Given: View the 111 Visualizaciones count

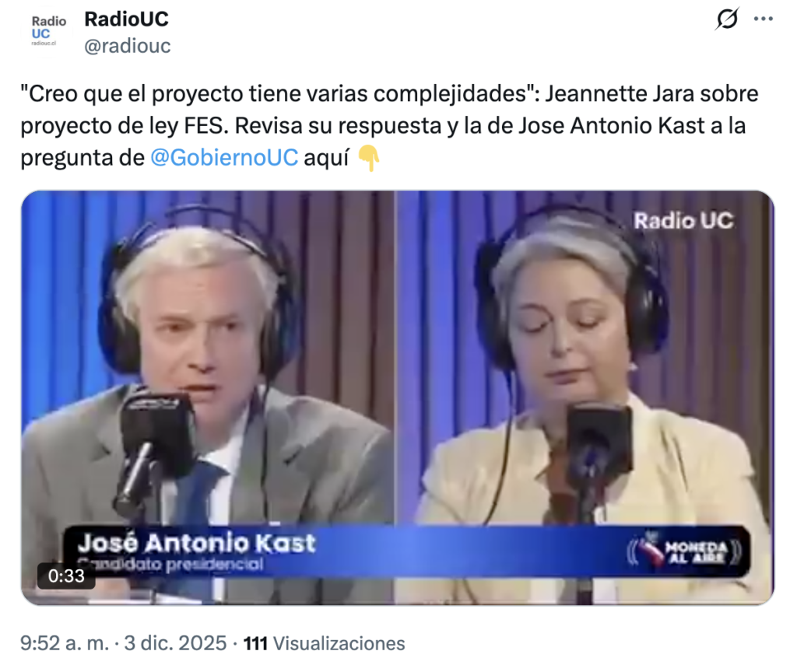Looking at the screenshot, I should (325, 643).
